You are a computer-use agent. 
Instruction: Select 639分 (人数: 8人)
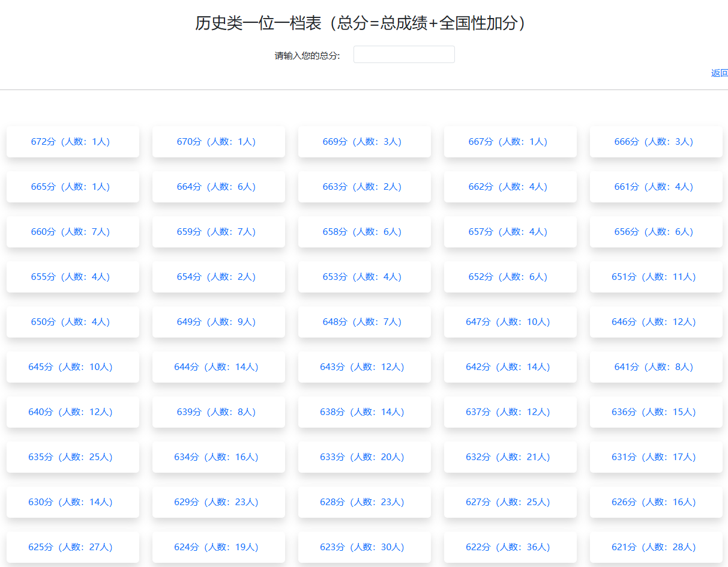pos(218,412)
